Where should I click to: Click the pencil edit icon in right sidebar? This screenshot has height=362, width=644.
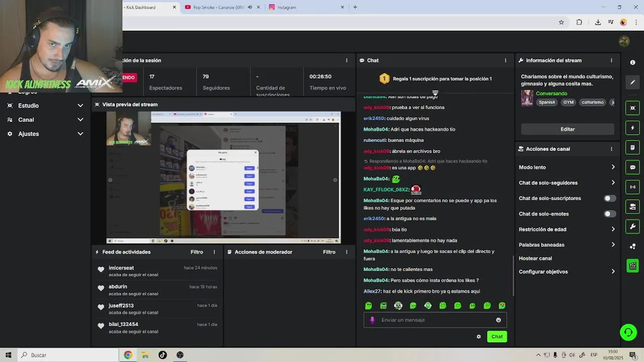[632, 82]
